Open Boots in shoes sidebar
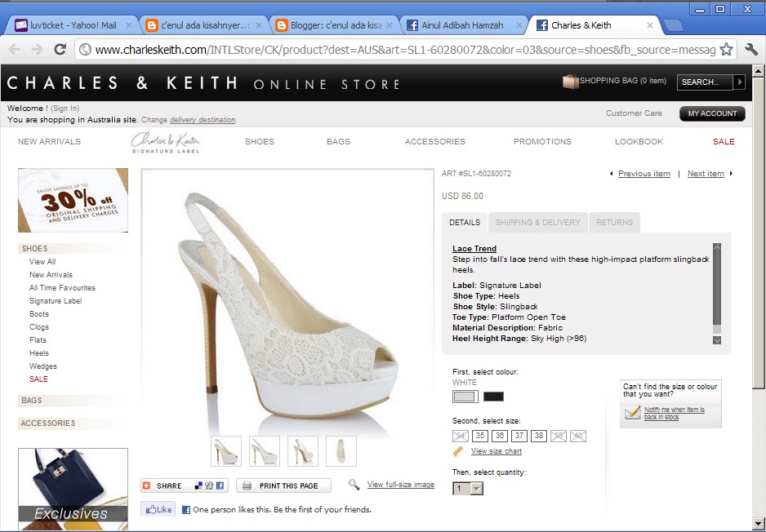The width and height of the screenshot is (766, 532). click(39, 314)
